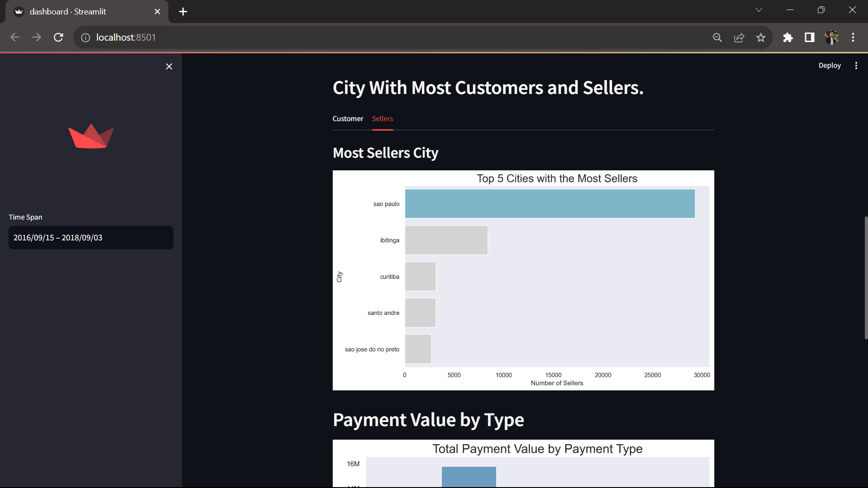This screenshot has height=488, width=868.
Task: Open the zoom magnifier icon in address bar
Action: [717, 38]
